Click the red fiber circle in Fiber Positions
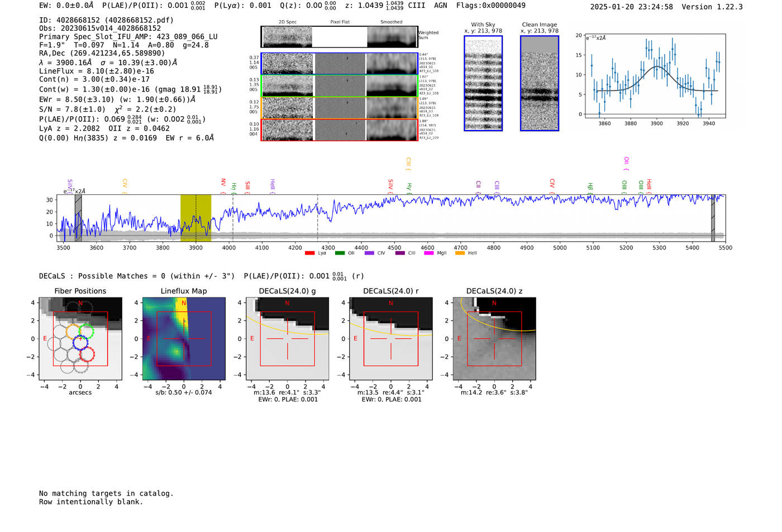Screen dimensions: 782x532 87,354
